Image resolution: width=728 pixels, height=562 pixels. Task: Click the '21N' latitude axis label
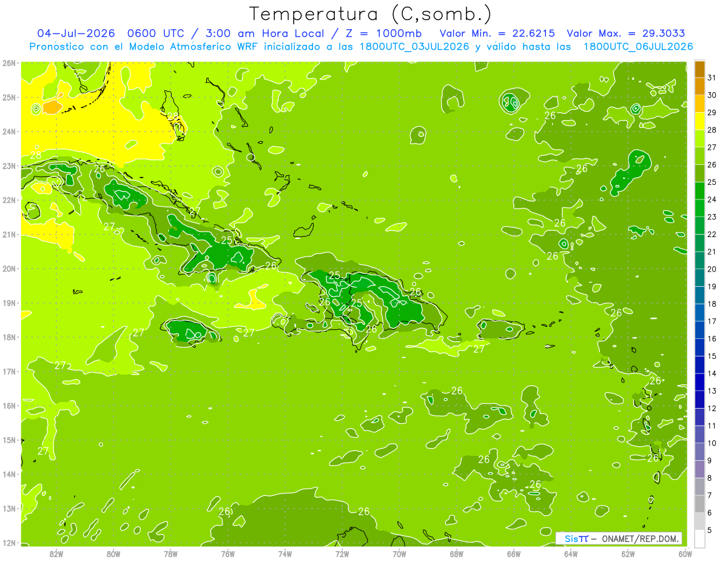tap(10, 234)
